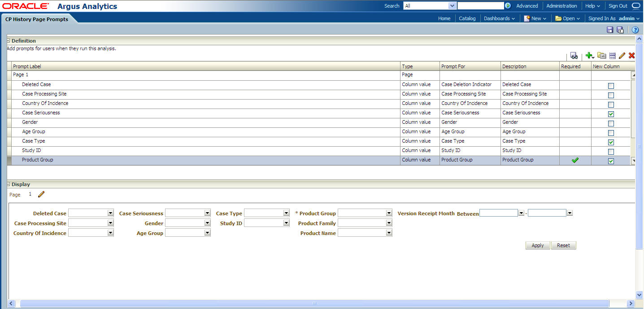Screen dimensions: 644x309
Task: Open the Help menu
Action: [592, 6]
